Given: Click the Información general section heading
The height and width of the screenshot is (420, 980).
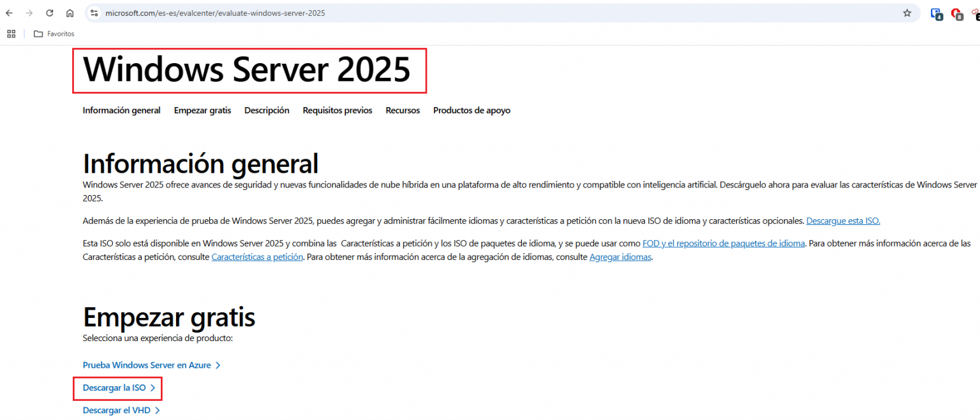Looking at the screenshot, I should [x=200, y=163].
